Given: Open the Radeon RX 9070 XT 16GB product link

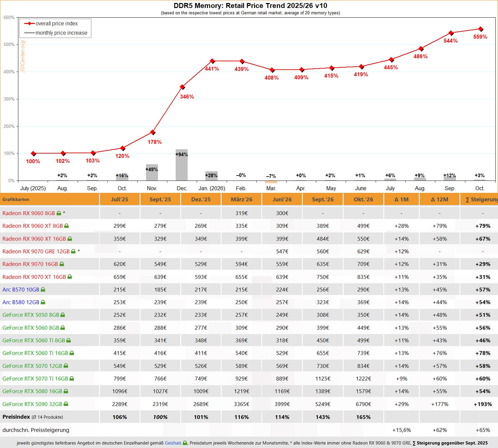Looking at the screenshot, I should 34,277.
